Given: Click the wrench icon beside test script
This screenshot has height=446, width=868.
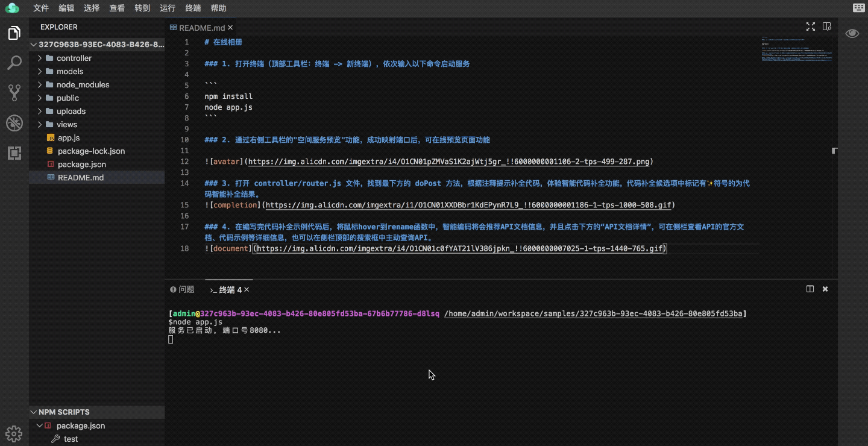Looking at the screenshot, I should (x=55, y=439).
